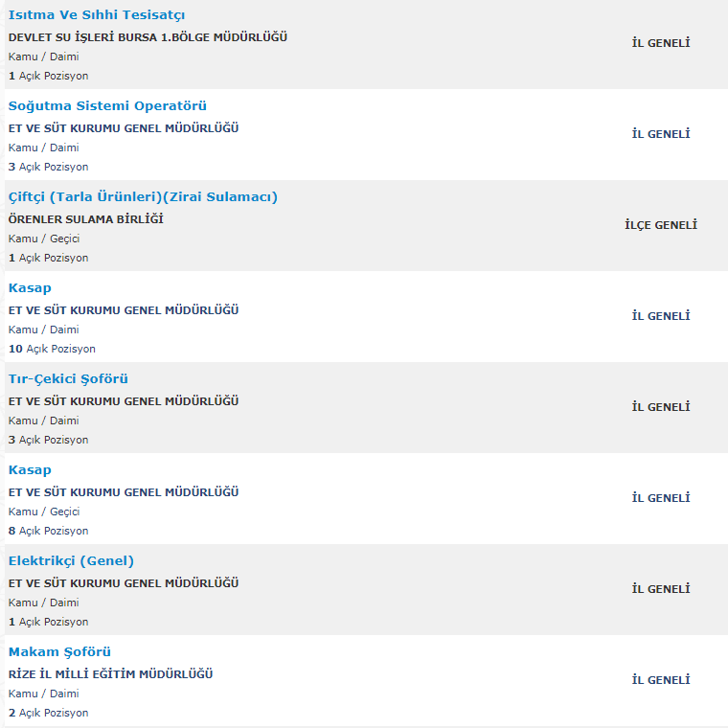Click the 10 Açık Pozisyon text
728x728 pixels.
52,349
